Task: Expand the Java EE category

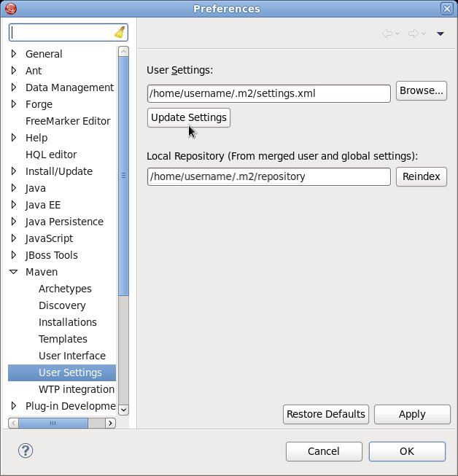Action: (14, 205)
